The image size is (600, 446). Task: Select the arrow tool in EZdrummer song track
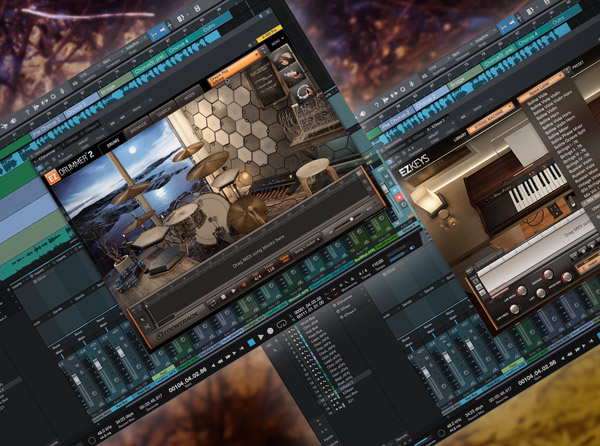(142, 318)
